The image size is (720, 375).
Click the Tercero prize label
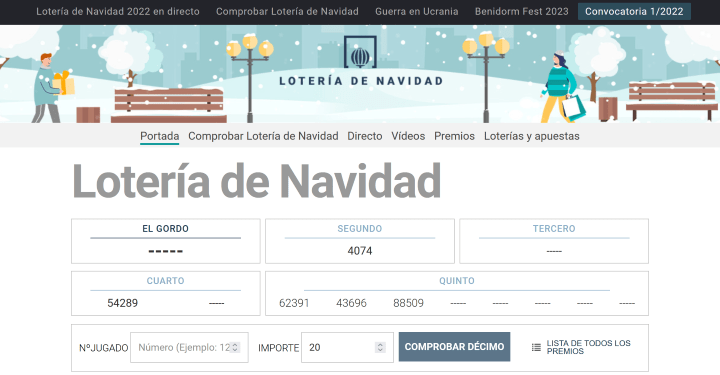pos(554,229)
